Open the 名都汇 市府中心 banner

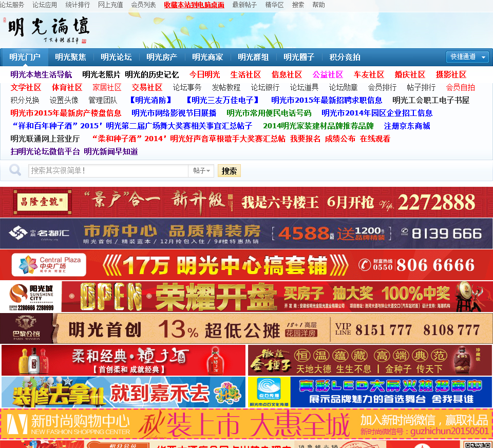click(246, 233)
